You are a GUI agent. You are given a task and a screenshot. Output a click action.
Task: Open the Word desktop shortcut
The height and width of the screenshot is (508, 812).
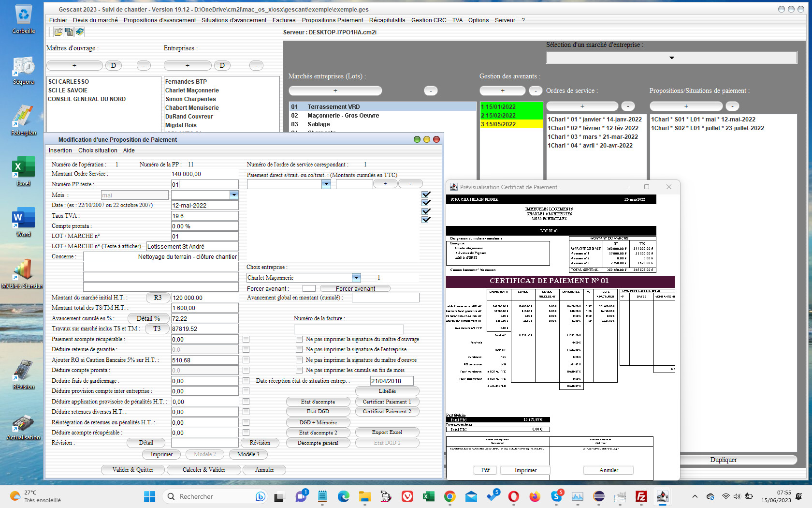(23, 223)
